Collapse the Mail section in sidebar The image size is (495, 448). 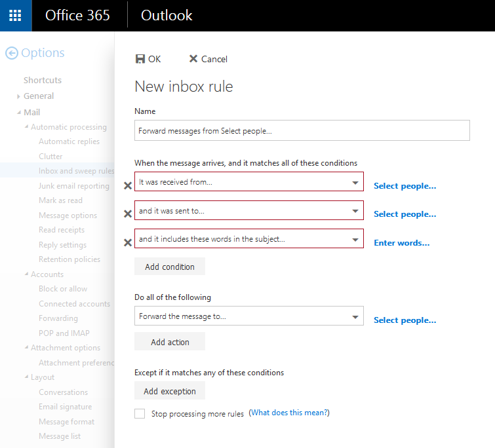coord(19,112)
